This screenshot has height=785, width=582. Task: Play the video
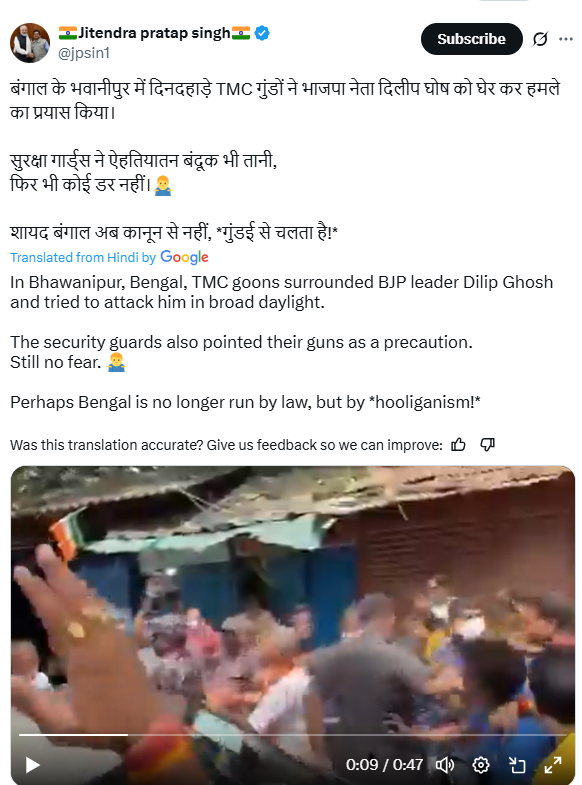pyautogui.click(x=33, y=765)
